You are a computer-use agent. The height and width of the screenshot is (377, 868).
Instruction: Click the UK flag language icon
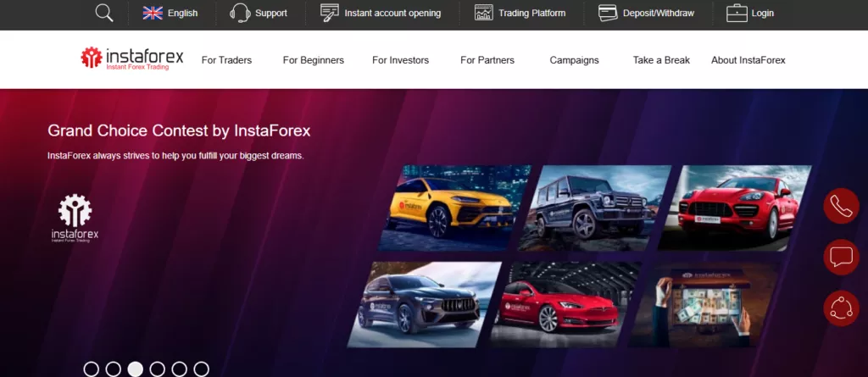pyautogui.click(x=153, y=13)
